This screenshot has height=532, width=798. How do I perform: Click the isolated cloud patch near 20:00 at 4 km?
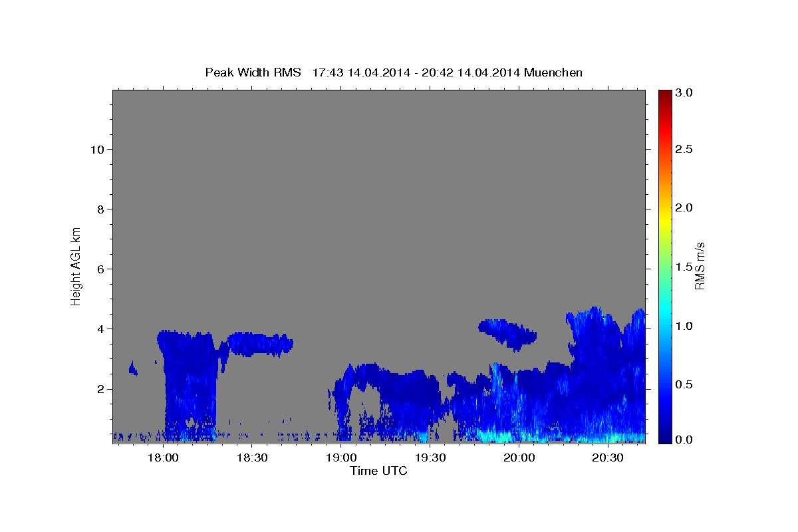click(509, 334)
